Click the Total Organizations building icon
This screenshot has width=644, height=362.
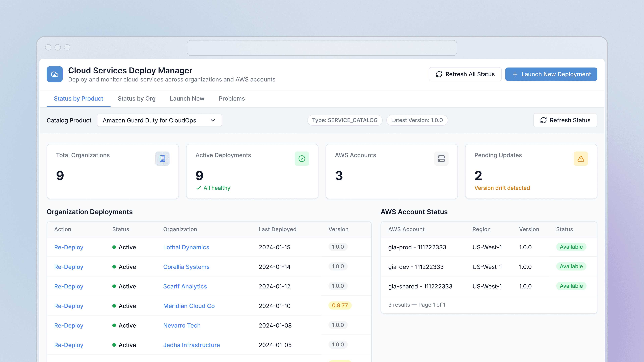click(162, 159)
